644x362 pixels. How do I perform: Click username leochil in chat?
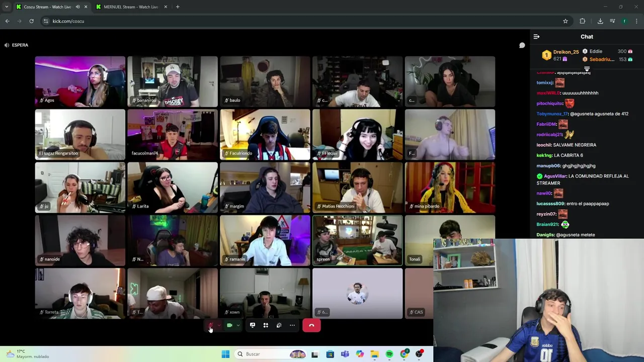pos(543,145)
